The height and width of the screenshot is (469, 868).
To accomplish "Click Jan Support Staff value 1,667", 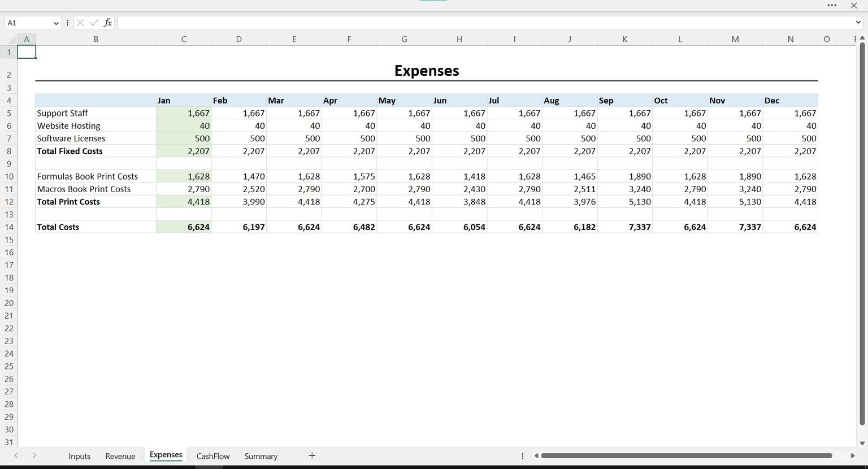I will click(184, 113).
